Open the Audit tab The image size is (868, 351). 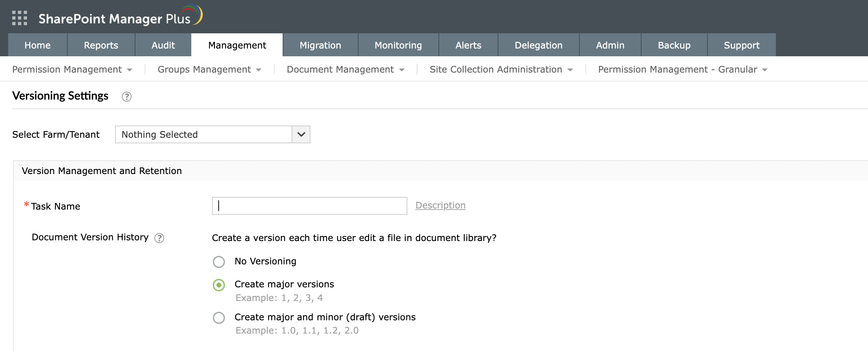(163, 45)
